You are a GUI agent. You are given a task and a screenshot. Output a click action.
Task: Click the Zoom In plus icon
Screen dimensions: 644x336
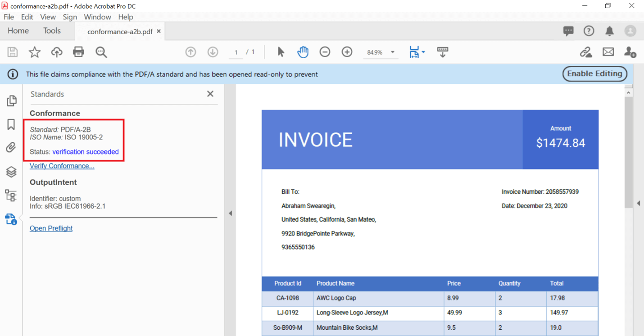point(347,52)
